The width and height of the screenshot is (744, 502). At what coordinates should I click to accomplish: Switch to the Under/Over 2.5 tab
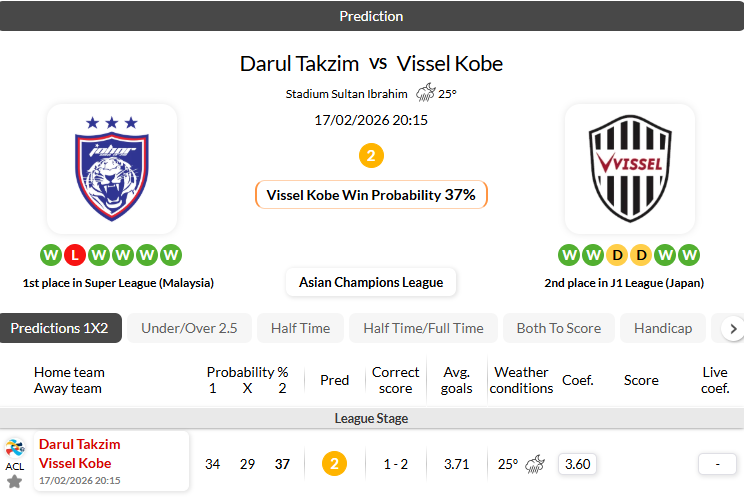pyautogui.click(x=189, y=328)
